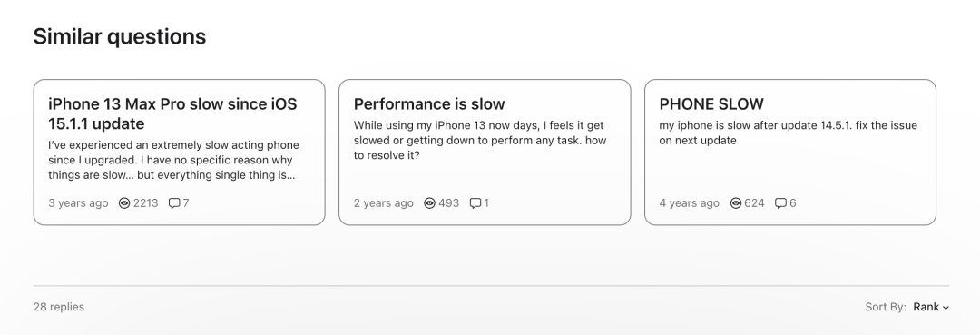The width and height of the screenshot is (980, 335).
Task: Click the 'While using my iPhone 13' description text
Action: (x=480, y=140)
